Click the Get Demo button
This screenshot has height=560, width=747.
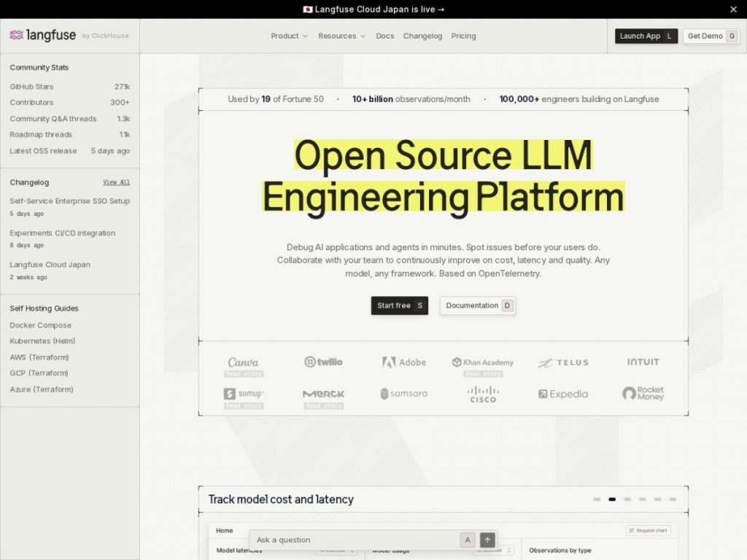click(711, 36)
